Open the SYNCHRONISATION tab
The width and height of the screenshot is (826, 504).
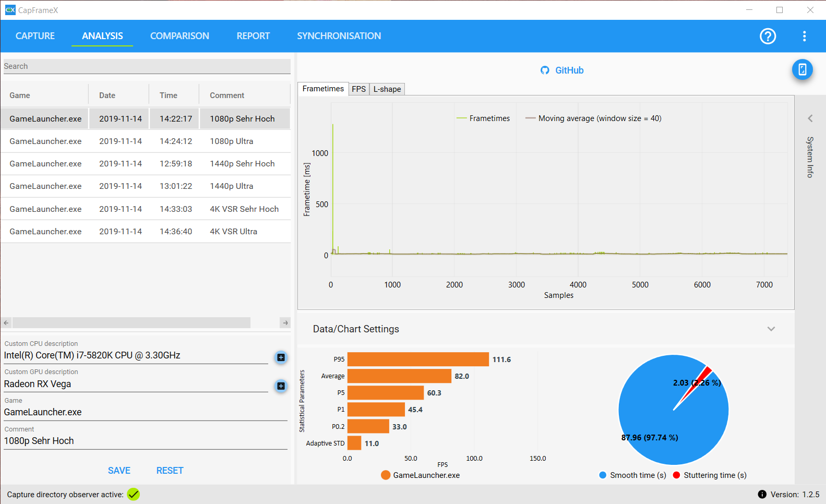339,36
